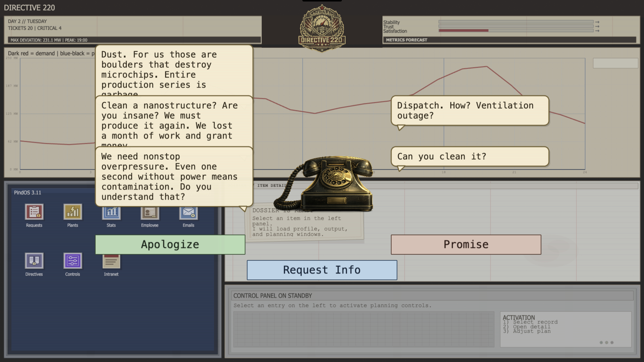Click the DIRECTIVE 220 title text
This screenshot has width=644, height=362.
(29, 7)
